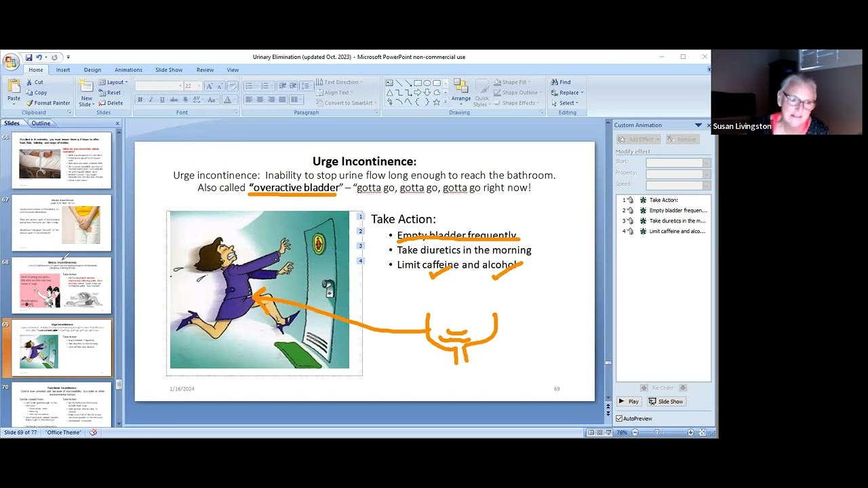Viewport: 868px width, 488px height.
Task: Choose the right arrow shape
Action: (x=418, y=92)
